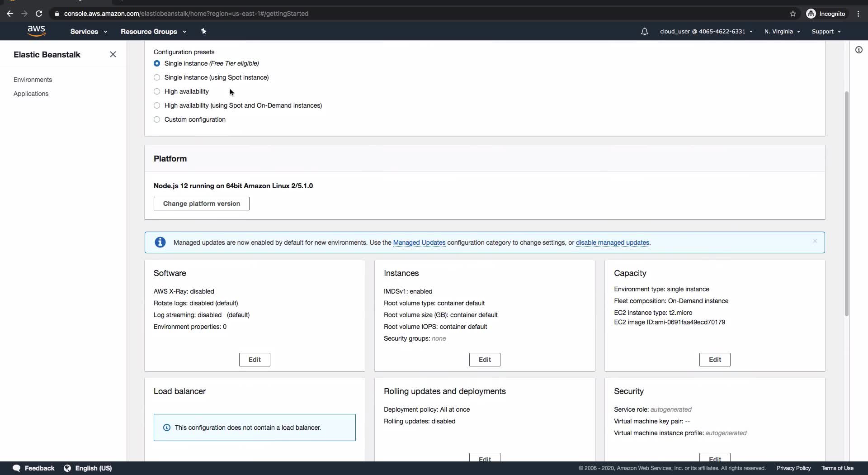
Task: Select the Custom configuration preset
Action: [157, 119]
